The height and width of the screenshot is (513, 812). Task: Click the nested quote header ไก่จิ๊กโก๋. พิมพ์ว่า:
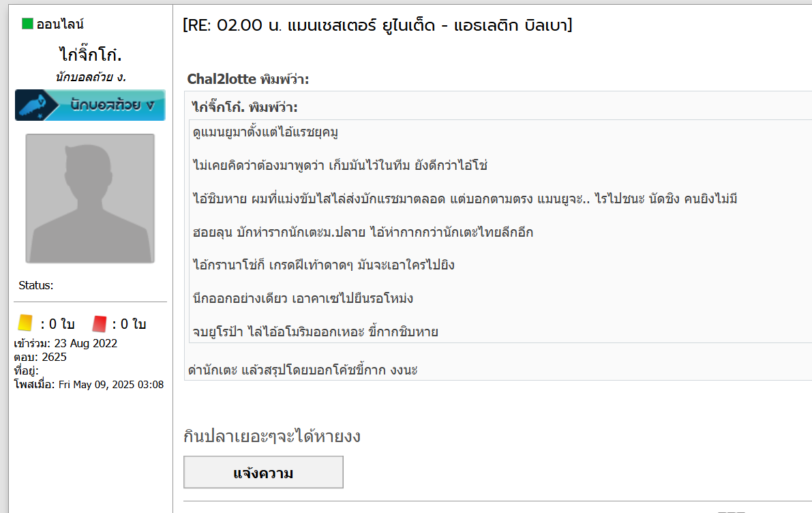click(245, 107)
